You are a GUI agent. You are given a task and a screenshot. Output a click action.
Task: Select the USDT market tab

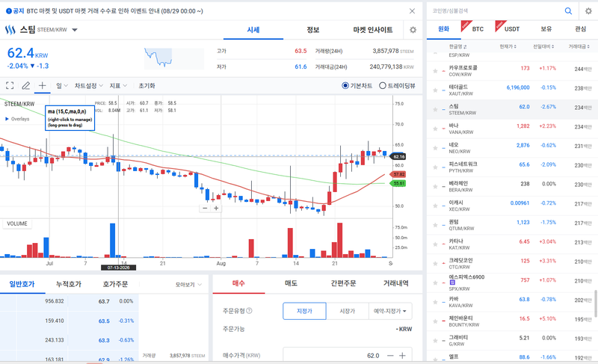[x=512, y=29]
